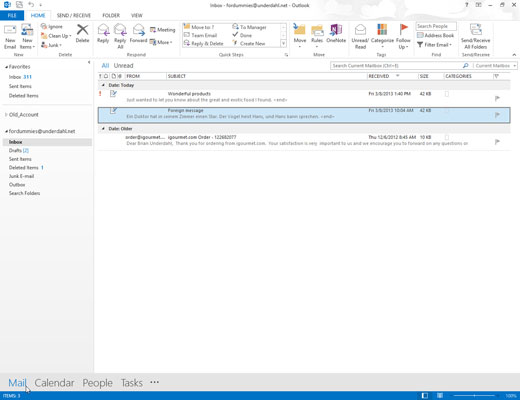The image size is (520, 400).
Task: Open navigation options ellipsis
Action: click(154, 382)
